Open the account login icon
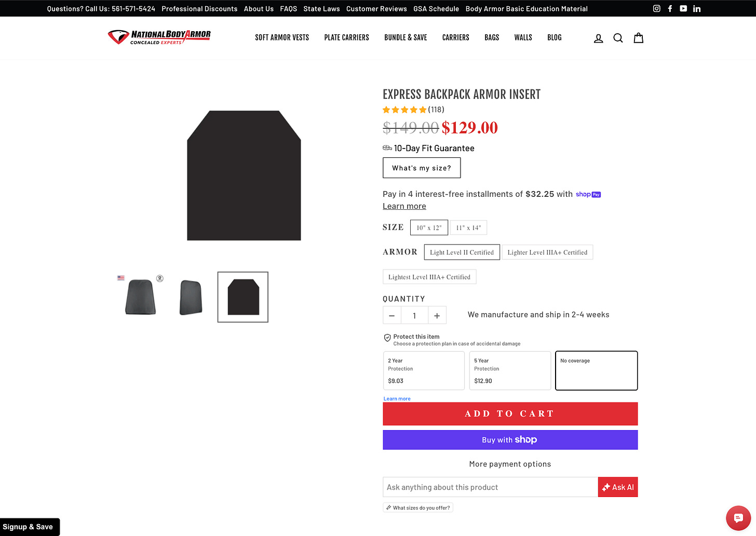756x536 pixels. pos(598,38)
